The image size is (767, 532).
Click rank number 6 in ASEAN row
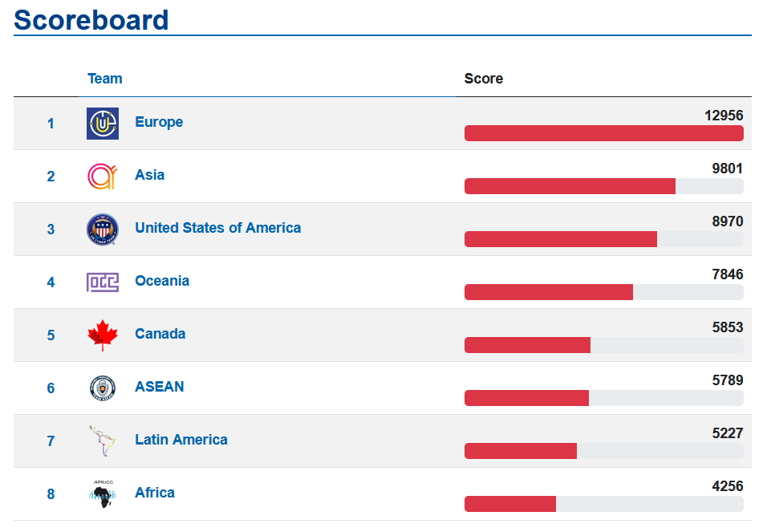[x=51, y=388]
